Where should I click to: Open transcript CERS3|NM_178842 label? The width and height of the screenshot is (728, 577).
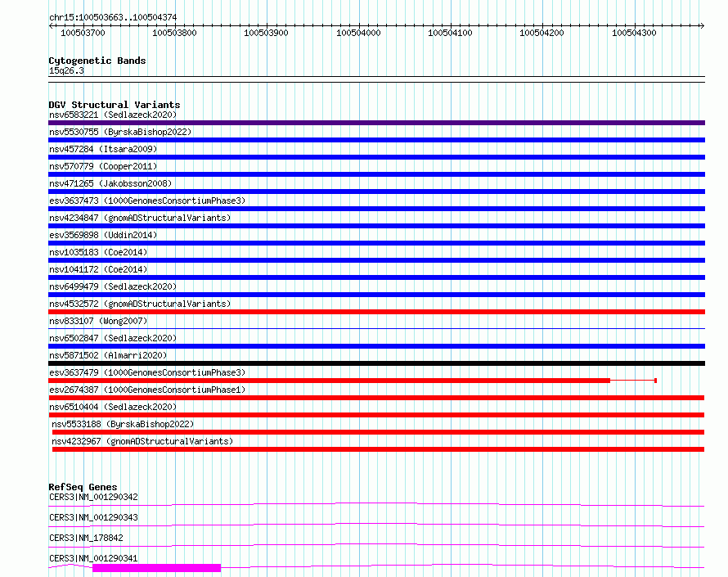point(86,538)
